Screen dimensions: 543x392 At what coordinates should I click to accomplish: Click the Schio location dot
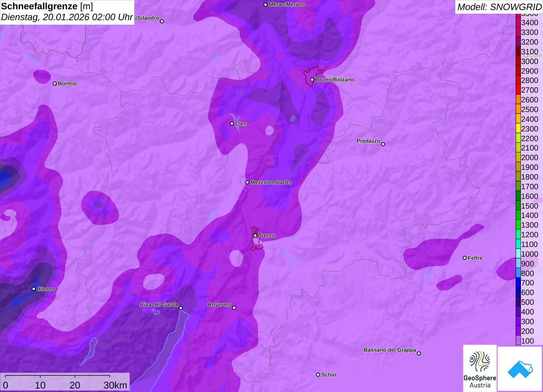click(x=318, y=375)
